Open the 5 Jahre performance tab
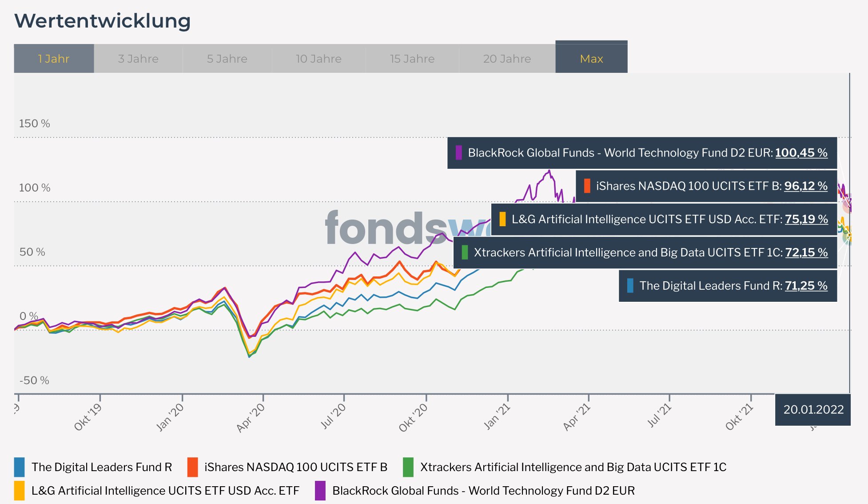This screenshot has height=504, width=868. coord(227,59)
